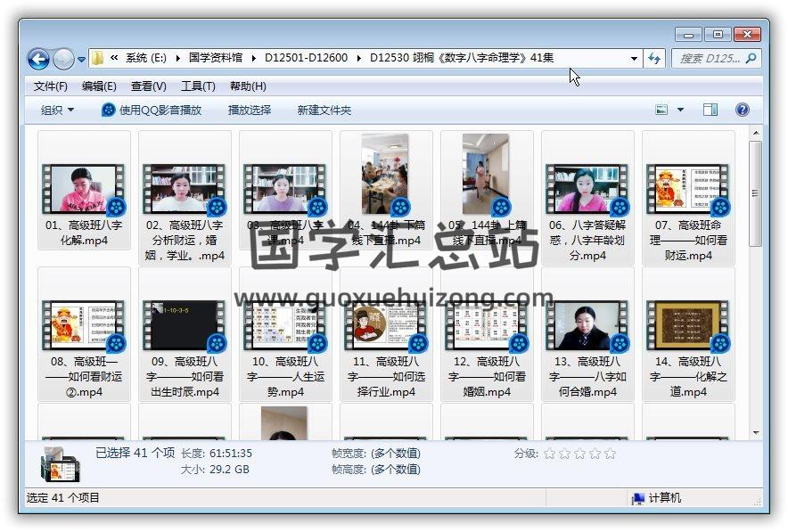Click the change view icon
Viewport: 788px width, 532px height.
coord(661,110)
